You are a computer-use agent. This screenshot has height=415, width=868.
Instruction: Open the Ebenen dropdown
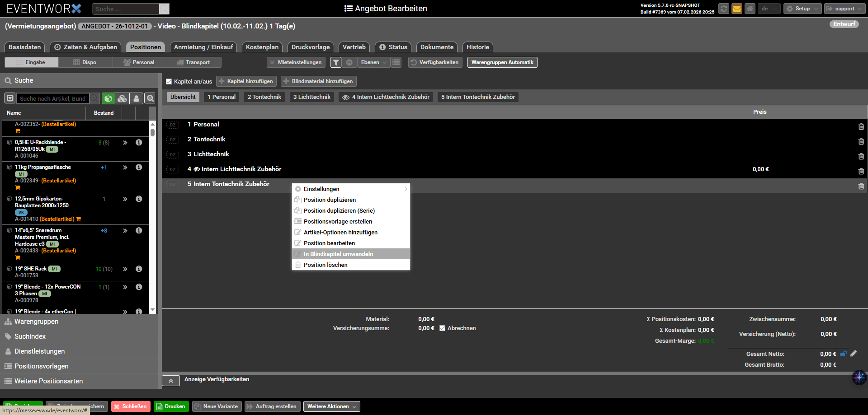point(373,62)
